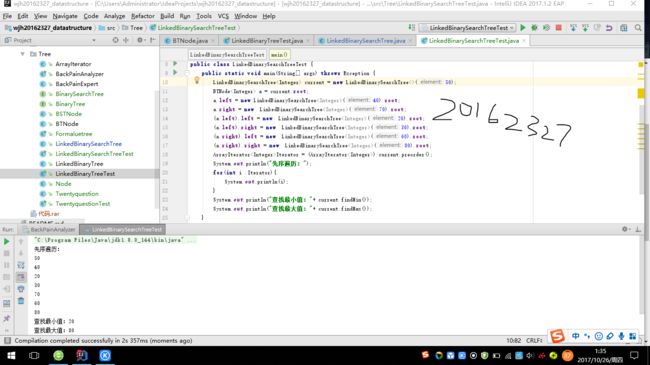Switch to LinkedBinarySearchTree.java editor tab
Screen dimensions: 650x365
pyautogui.click(x=366, y=41)
